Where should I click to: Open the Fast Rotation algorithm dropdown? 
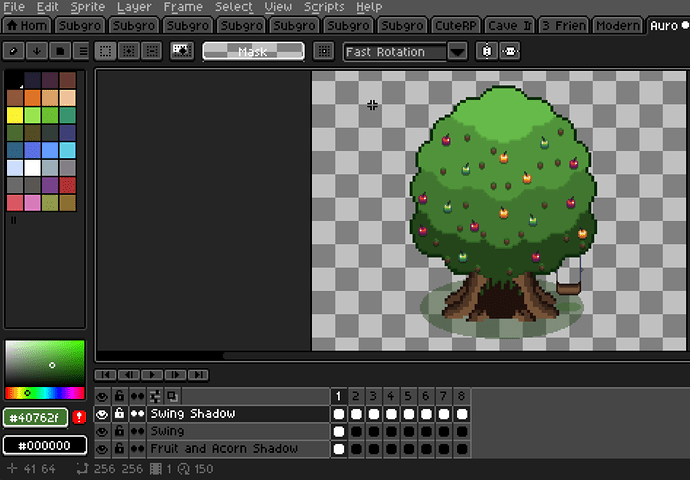[457, 51]
